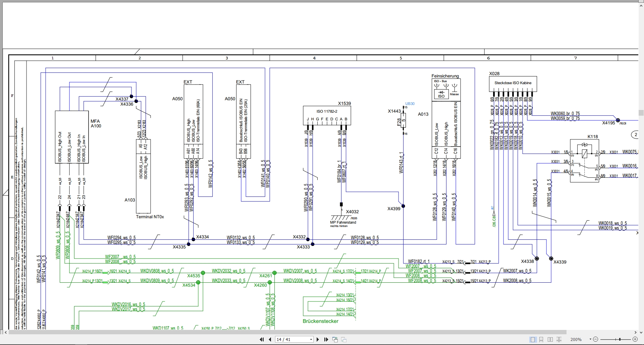The width and height of the screenshot is (644, 345).
Task: Click the previous view icon
Action: pos(335,339)
